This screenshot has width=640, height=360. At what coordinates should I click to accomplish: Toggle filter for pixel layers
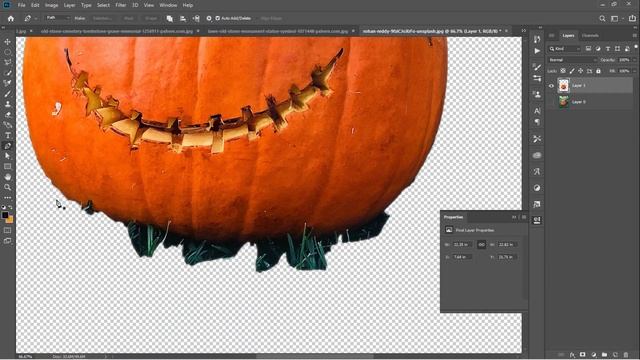coord(588,49)
